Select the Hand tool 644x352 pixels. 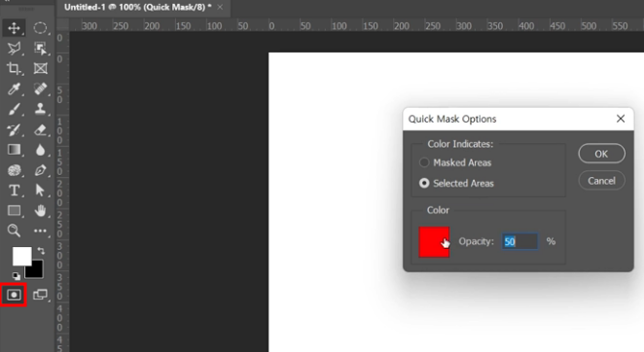tap(40, 211)
